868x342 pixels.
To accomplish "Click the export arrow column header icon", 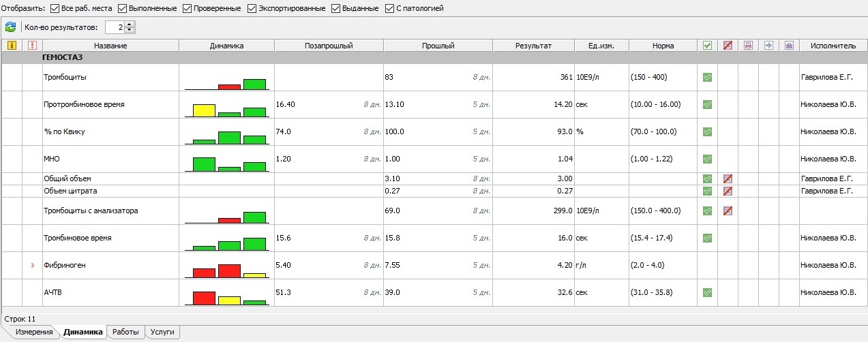I will tap(768, 46).
